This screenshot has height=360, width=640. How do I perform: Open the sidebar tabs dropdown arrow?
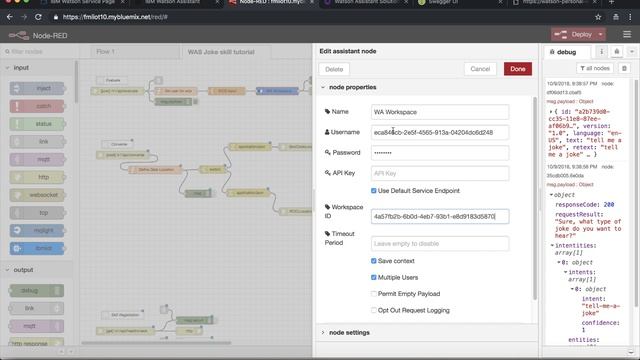coord(631,52)
